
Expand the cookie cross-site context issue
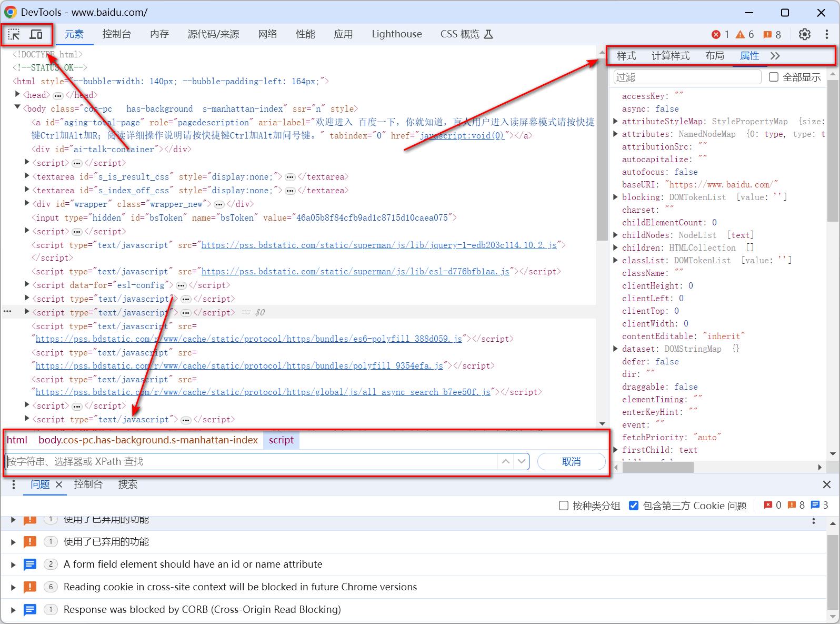(13, 587)
